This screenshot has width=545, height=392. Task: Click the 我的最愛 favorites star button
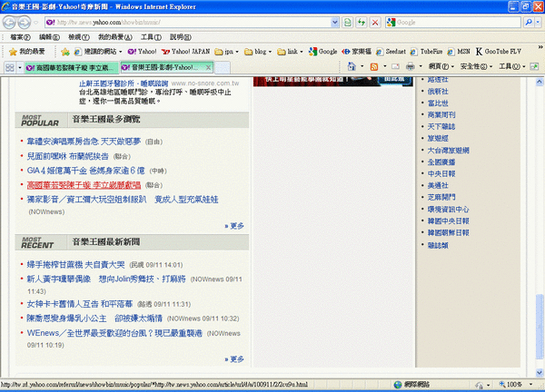click(x=27, y=52)
